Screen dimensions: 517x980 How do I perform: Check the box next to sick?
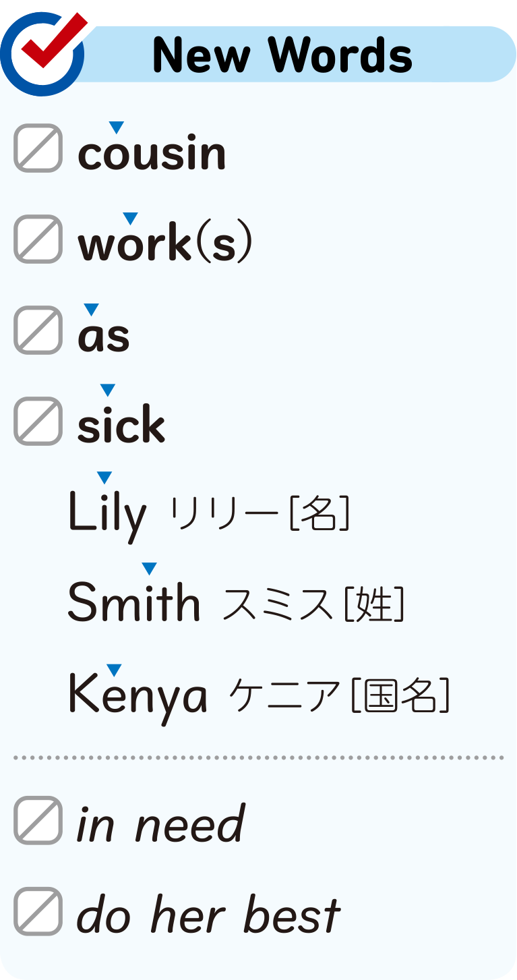[x=38, y=421]
